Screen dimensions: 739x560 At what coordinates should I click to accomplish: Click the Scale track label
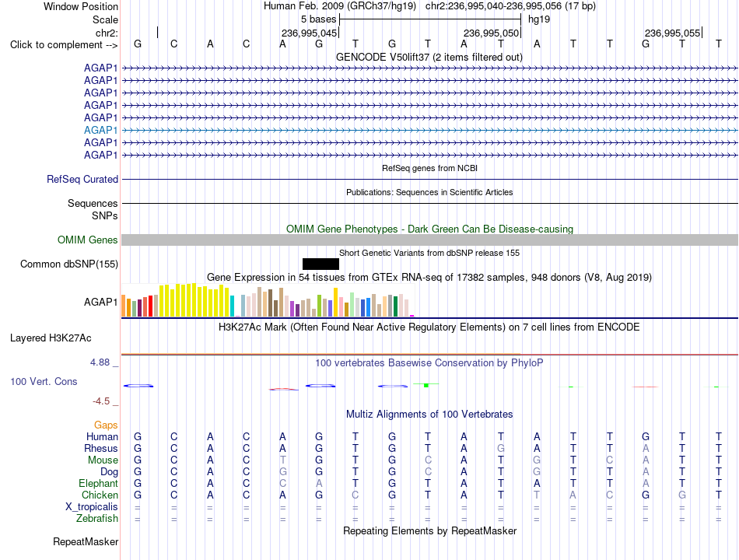coord(105,19)
